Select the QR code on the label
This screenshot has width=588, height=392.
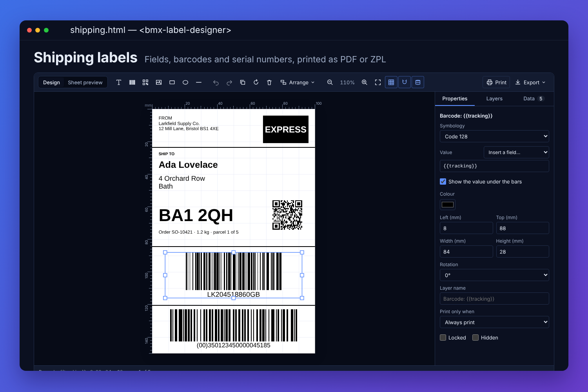[287, 215]
